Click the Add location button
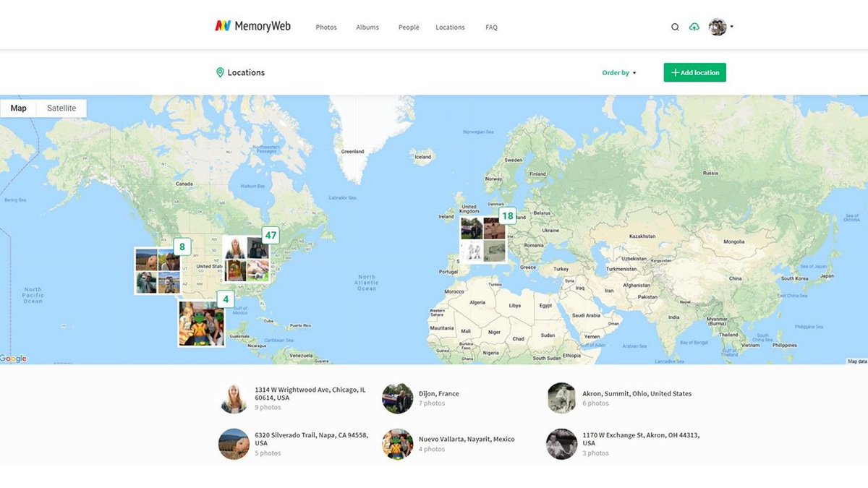The width and height of the screenshot is (868, 488). pyautogui.click(x=694, y=72)
